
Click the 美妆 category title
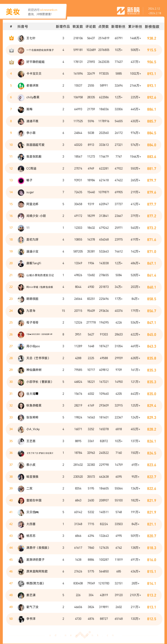pyautogui.click(x=13, y=12)
